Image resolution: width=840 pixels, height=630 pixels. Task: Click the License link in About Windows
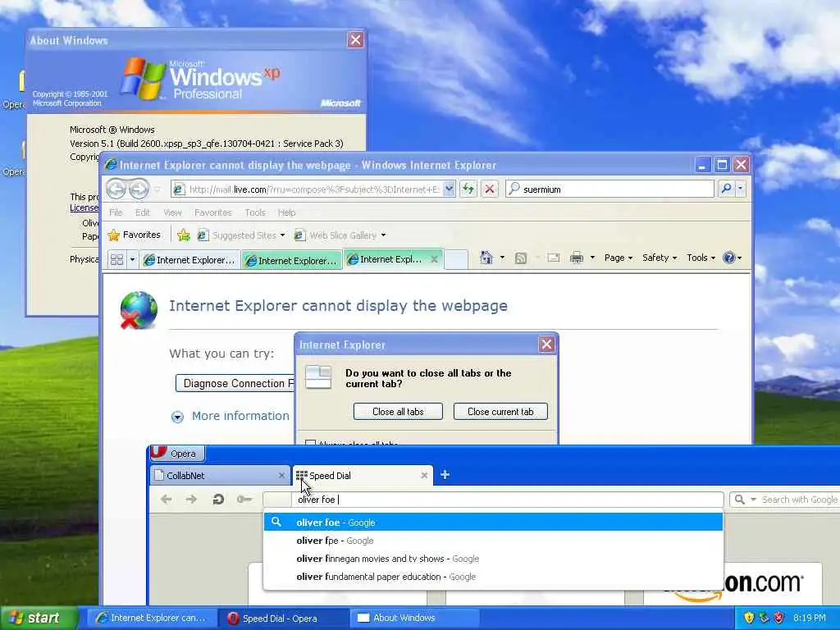84,208
